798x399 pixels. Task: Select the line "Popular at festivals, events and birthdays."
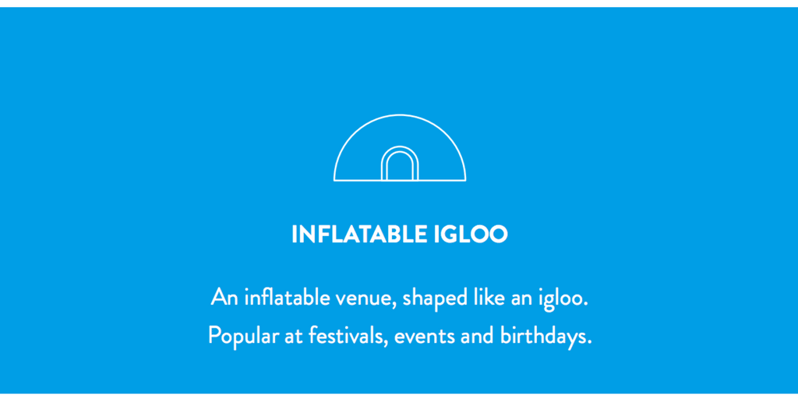tap(400, 336)
